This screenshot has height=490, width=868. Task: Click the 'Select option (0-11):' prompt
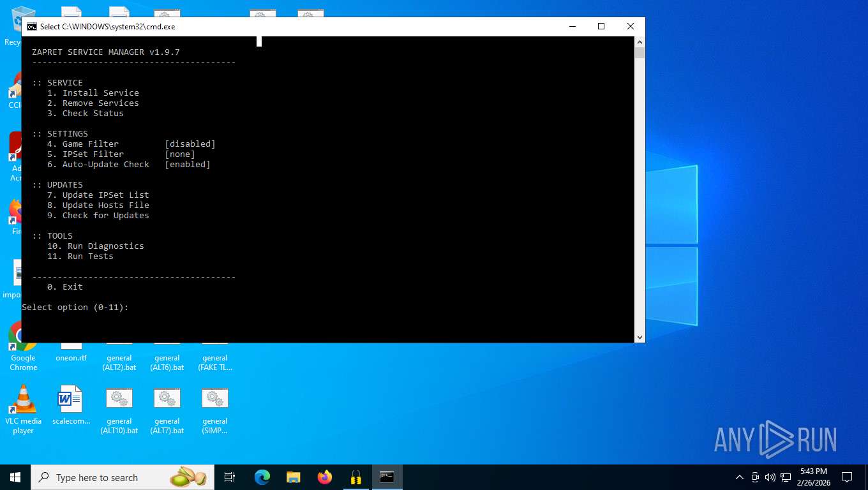pyautogui.click(x=75, y=308)
